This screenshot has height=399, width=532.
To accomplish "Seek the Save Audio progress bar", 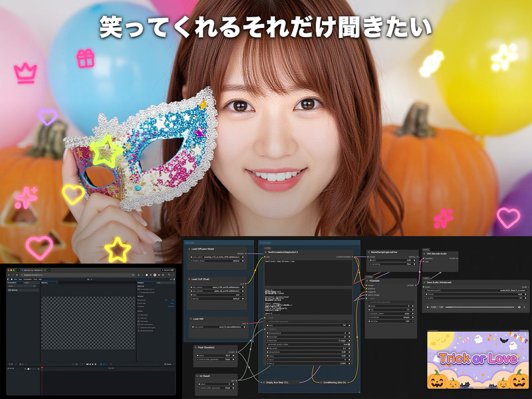I will pos(480,307).
